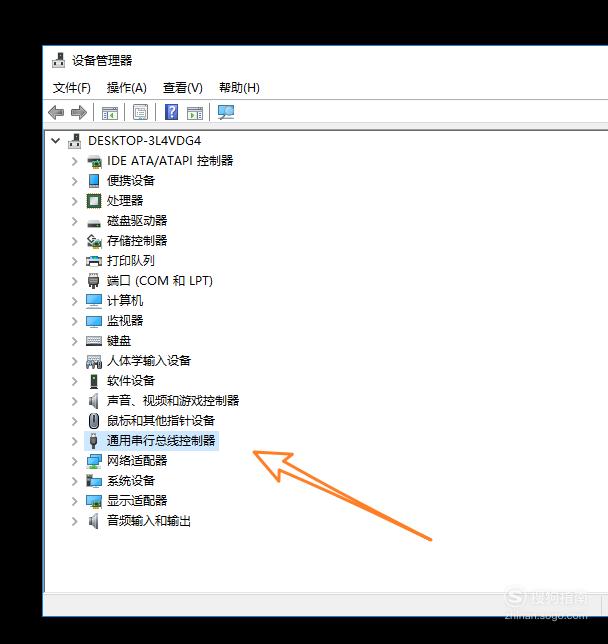The height and width of the screenshot is (644, 608).
Task: Select the 声音、视频和游戏控制器 label
Action: tap(173, 401)
